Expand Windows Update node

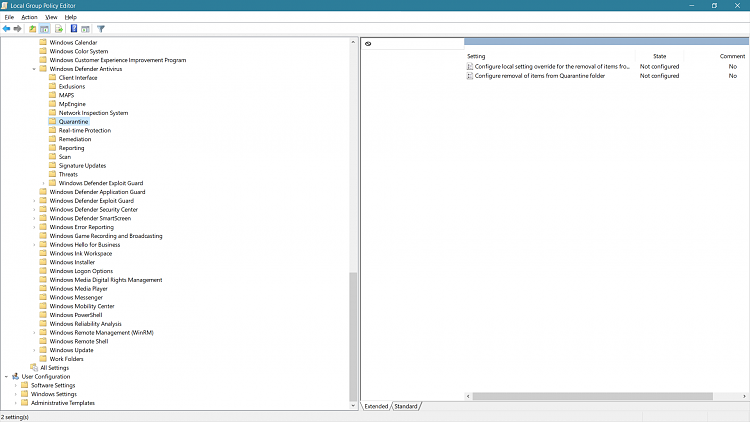[x=34, y=350]
